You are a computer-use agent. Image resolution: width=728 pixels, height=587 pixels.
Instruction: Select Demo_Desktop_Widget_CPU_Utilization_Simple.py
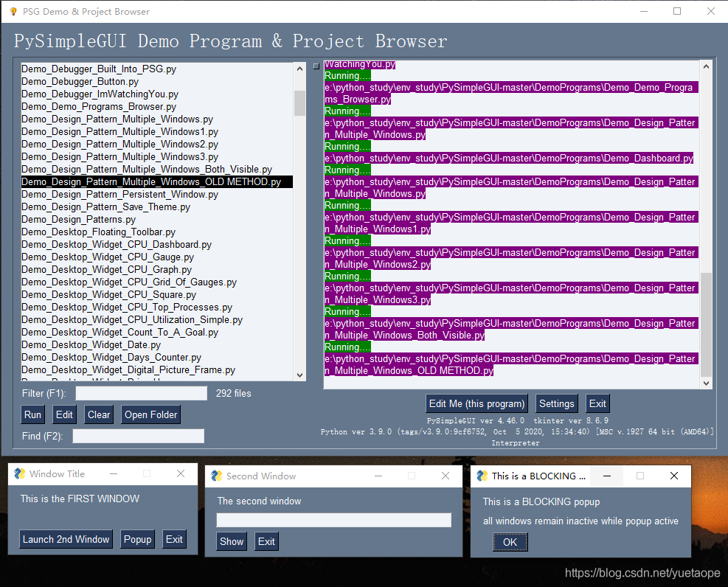coord(157,319)
